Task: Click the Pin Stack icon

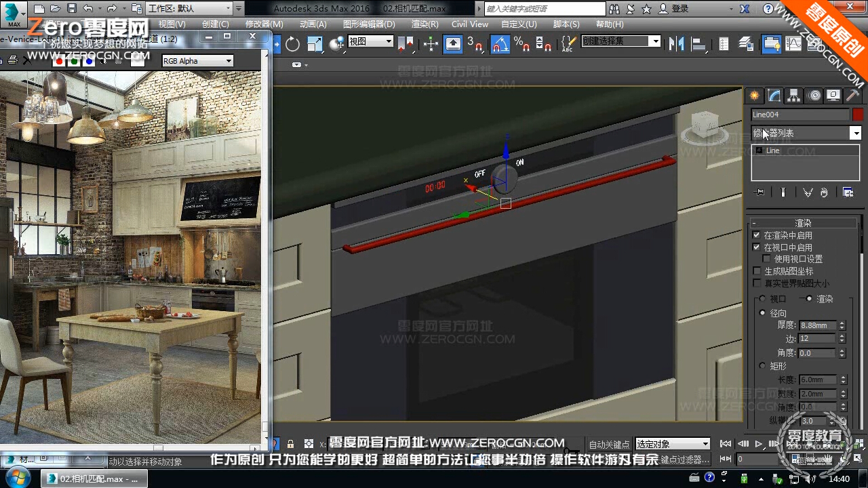Action: click(x=759, y=192)
